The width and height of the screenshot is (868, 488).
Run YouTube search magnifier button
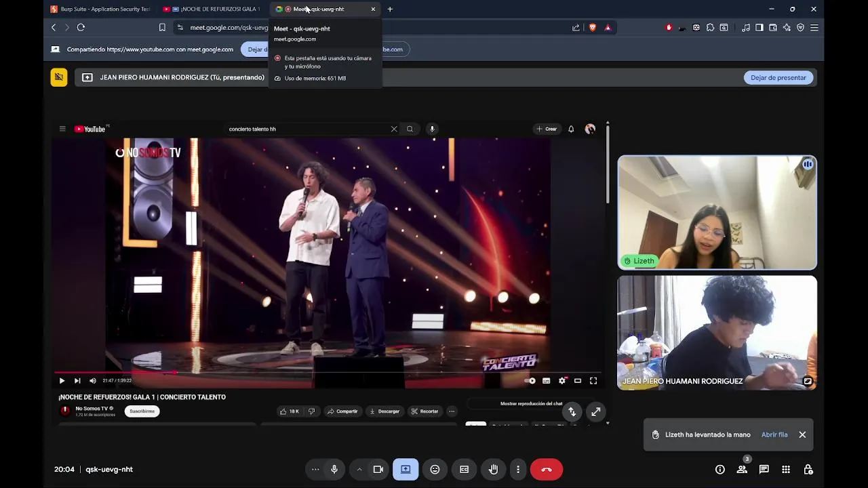[x=410, y=129]
